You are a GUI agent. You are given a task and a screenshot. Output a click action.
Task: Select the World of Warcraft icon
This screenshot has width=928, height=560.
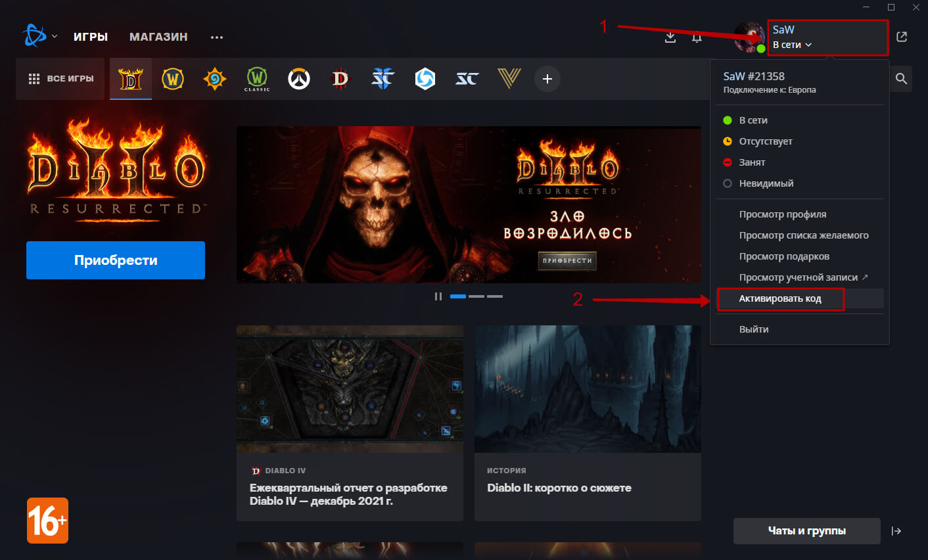click(173, 79)
